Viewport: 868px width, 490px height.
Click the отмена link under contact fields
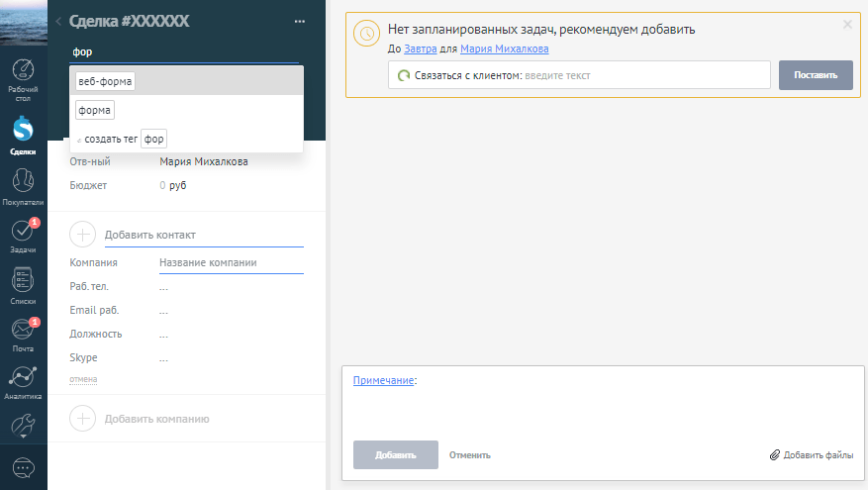83,379
